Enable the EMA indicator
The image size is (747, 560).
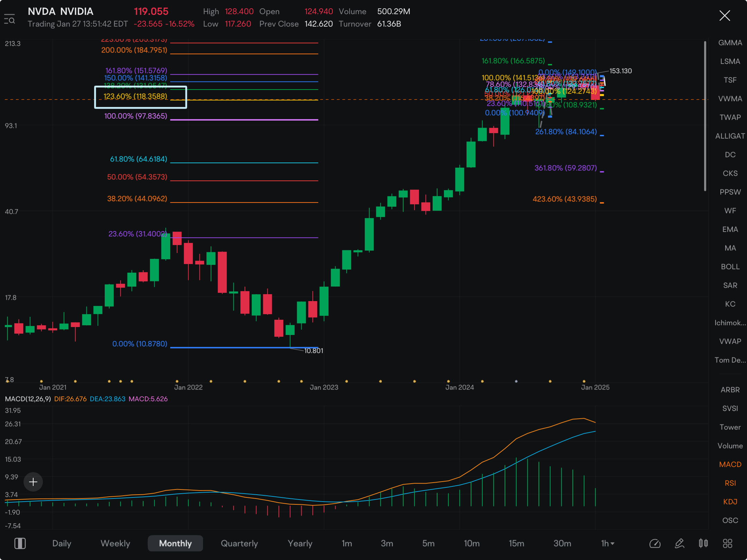point(730,230)
